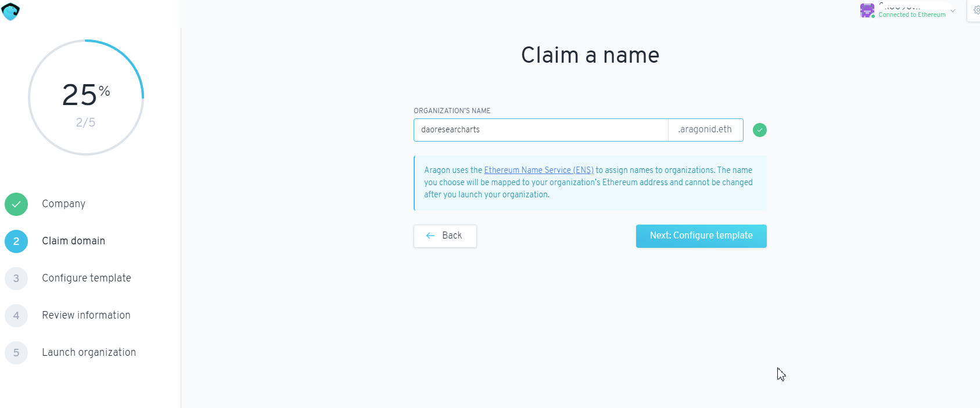Click the purple wallet identicon avatar

[x=867, y=10]
